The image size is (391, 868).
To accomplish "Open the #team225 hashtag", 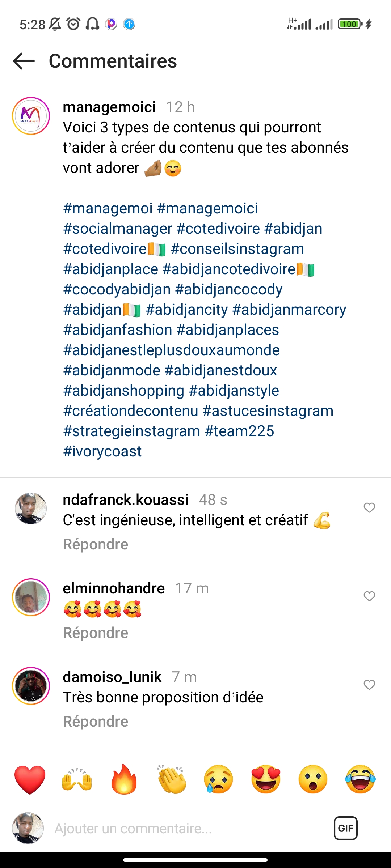I will click(239, 431).
